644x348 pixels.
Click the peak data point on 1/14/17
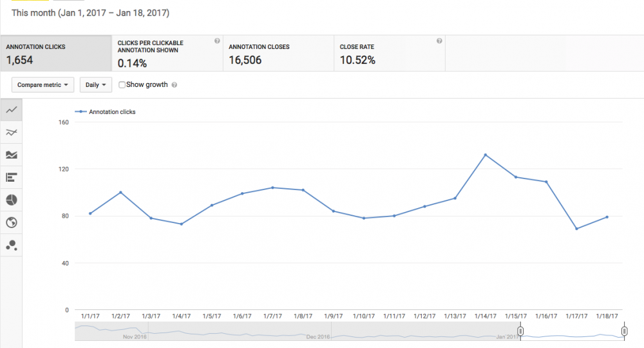tap(485, 155)
